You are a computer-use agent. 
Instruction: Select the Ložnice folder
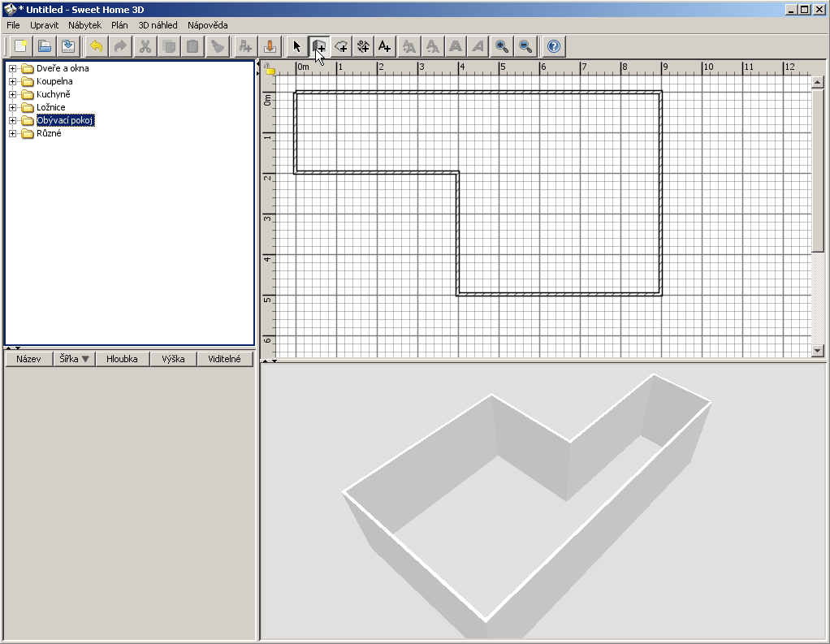(51, 107)
